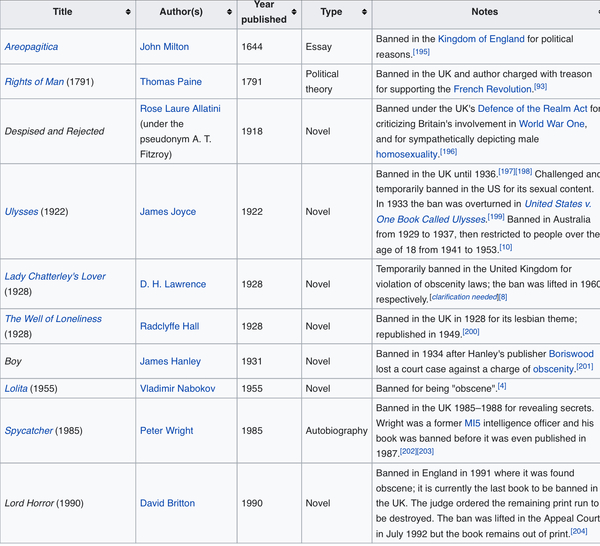Viewport: 600px width, 546px height.
Task: Open citation [203] reference
Action: [425, 451]
